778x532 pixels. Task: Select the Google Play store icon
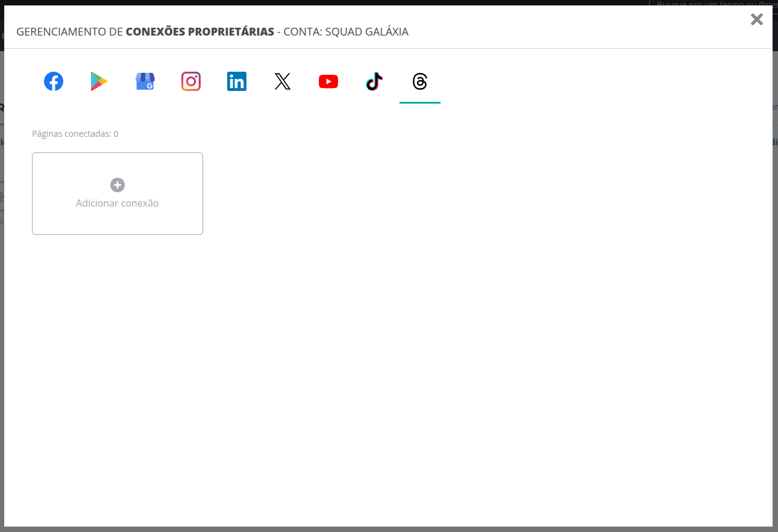(x=99, y=81)
